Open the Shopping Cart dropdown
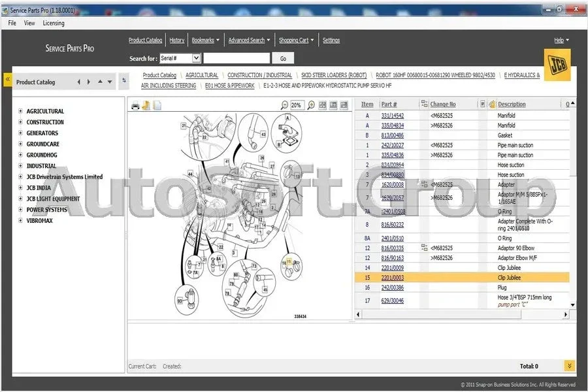Image resolution: width=588 pixels, height=392 pixels. point(296,40)
